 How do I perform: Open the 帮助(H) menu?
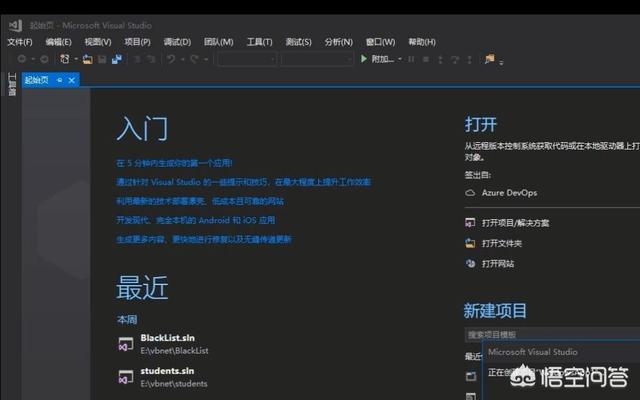(422, 42)
